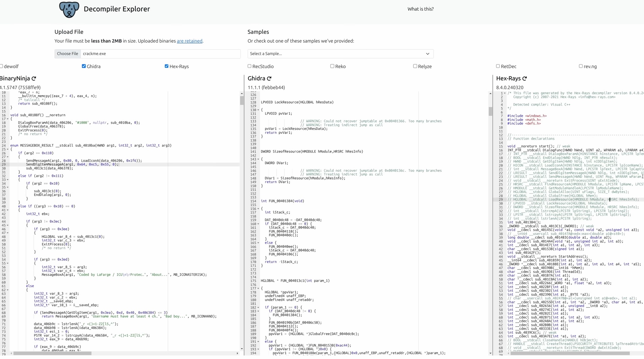
Task: Click the Upload File heading
Action: pyautogui.click(x=69, y=32)
